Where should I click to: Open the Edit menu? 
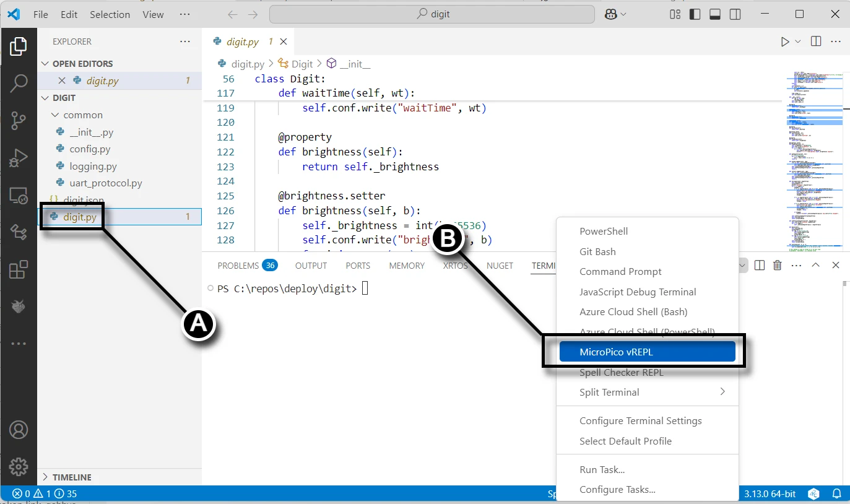click(69, 14)
